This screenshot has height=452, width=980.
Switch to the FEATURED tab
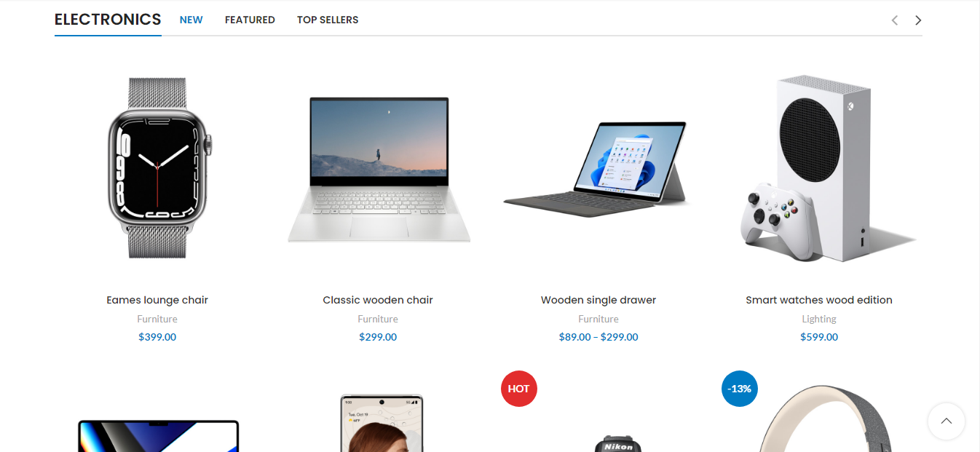[250, 20]
